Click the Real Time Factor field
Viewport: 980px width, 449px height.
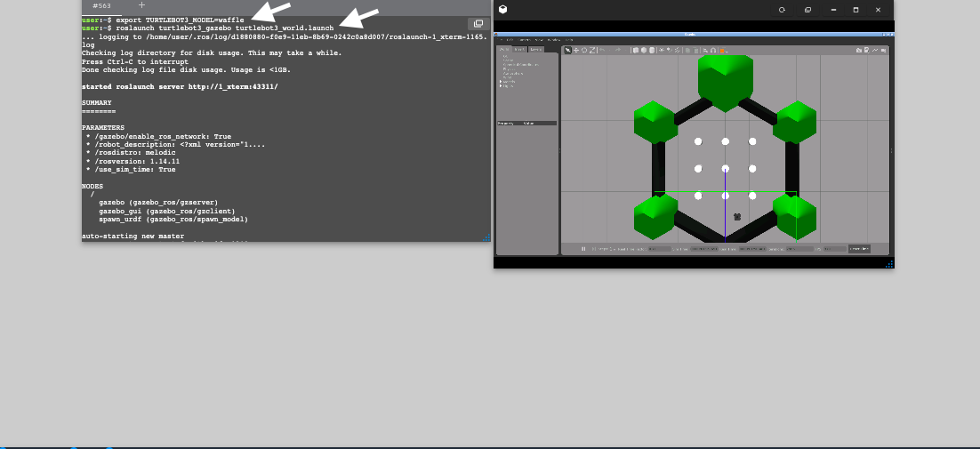(659, 249)
